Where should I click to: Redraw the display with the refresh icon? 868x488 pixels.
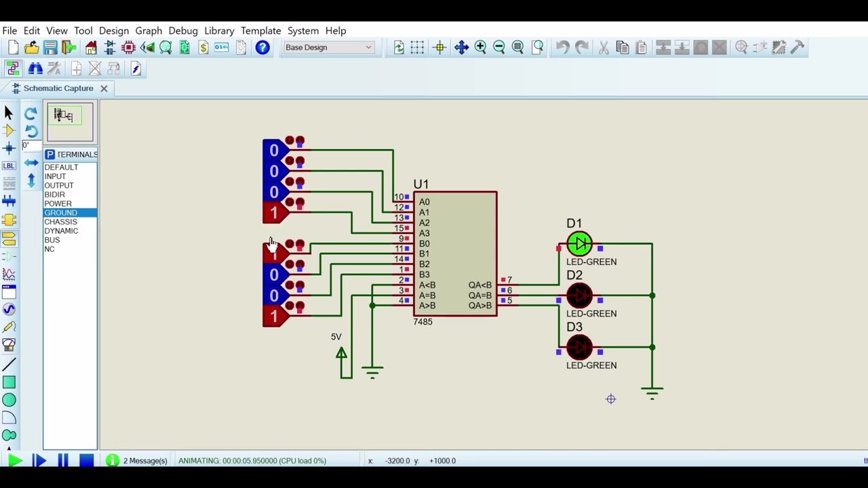[x=399, y=47]
